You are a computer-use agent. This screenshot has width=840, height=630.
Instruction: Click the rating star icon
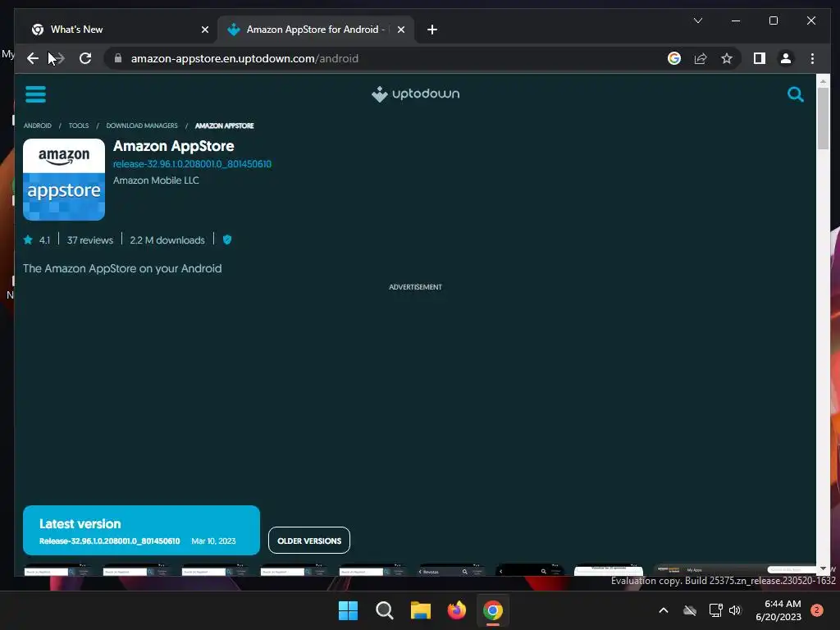pos(28,240)
